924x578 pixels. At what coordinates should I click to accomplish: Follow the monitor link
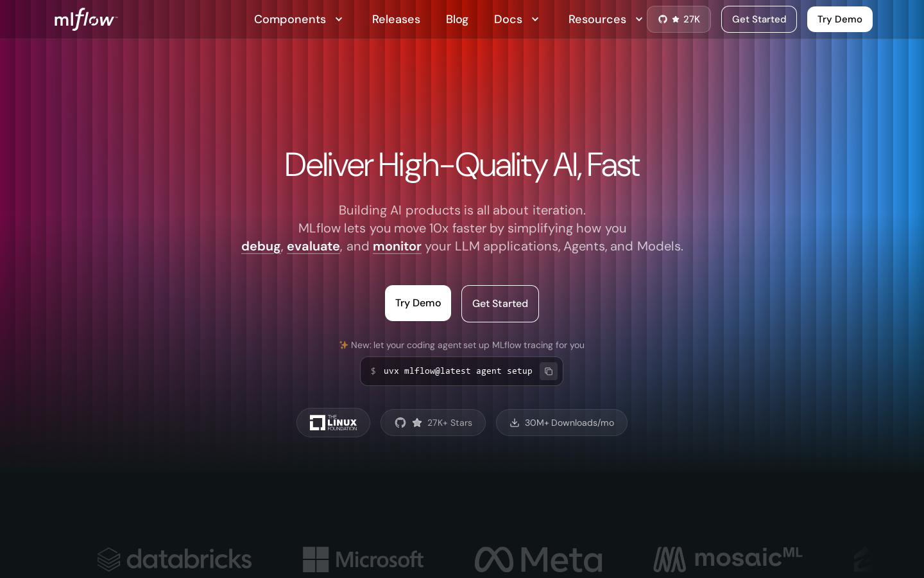pos(397,246)
